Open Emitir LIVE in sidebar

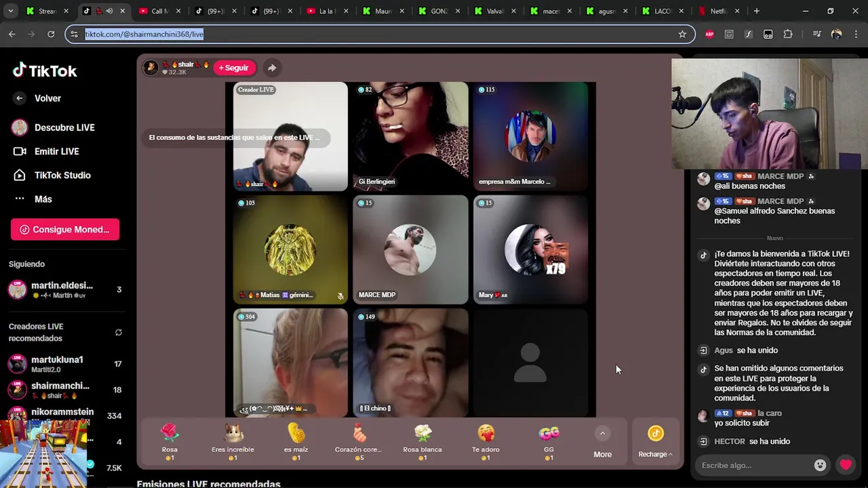click(45, 151)
